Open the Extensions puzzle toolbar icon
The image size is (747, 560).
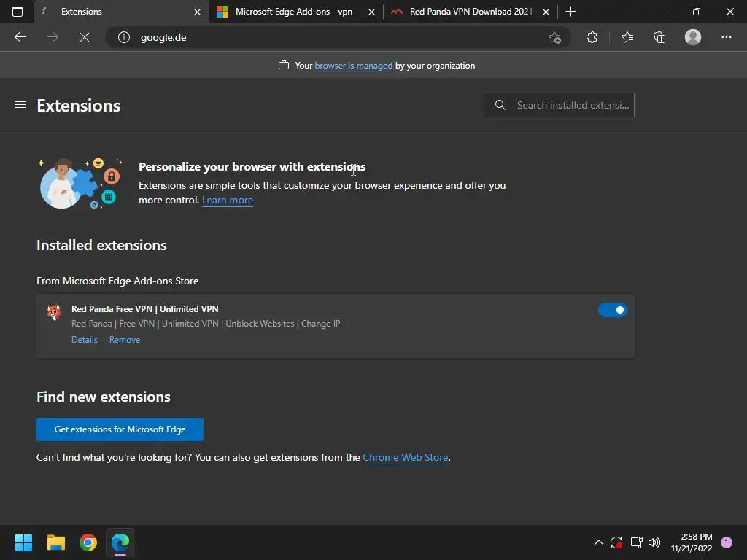tap(592, 37)
